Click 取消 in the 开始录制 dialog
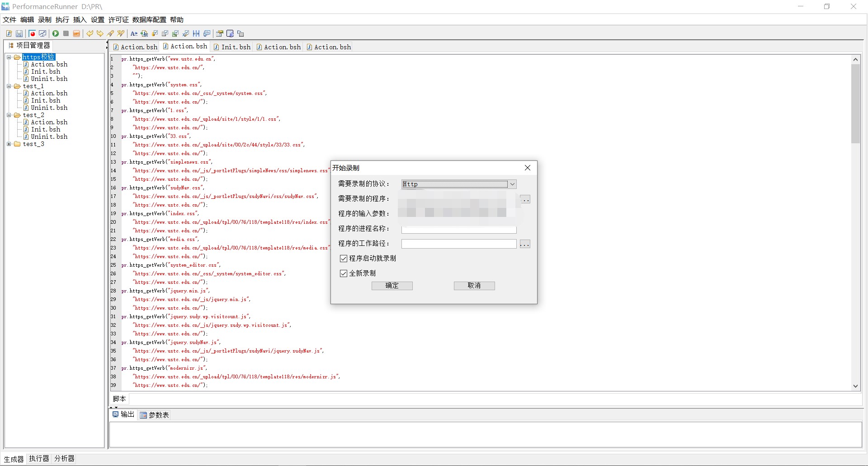Screen dimensions: 868x466 pyautogui.click(x=474, y=286)
